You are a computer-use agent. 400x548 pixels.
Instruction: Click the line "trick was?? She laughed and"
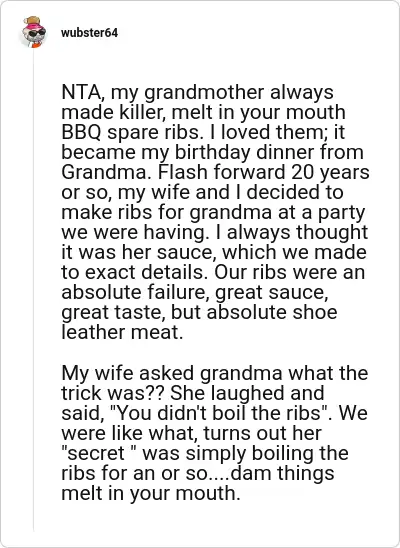tap(193, 393)
